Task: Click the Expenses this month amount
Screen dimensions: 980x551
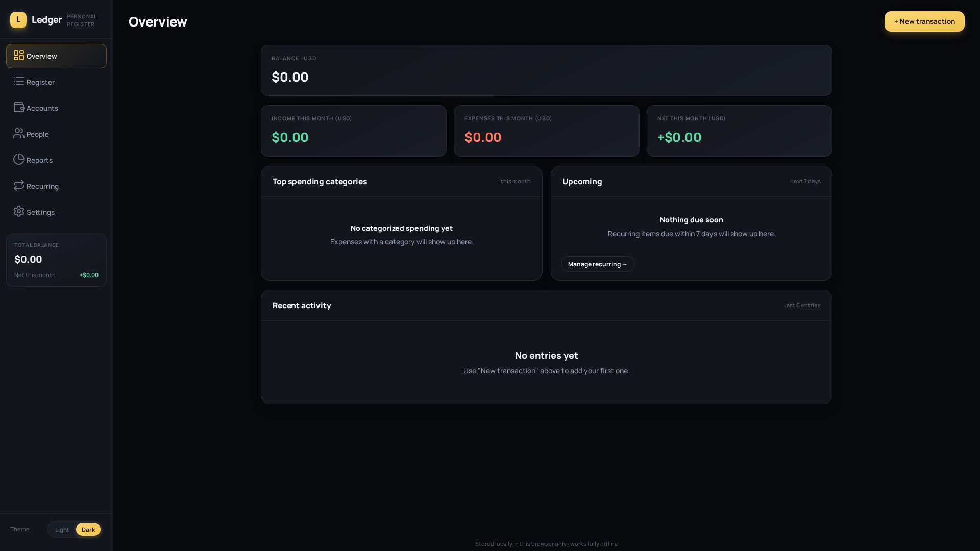Action: point(483,137)
